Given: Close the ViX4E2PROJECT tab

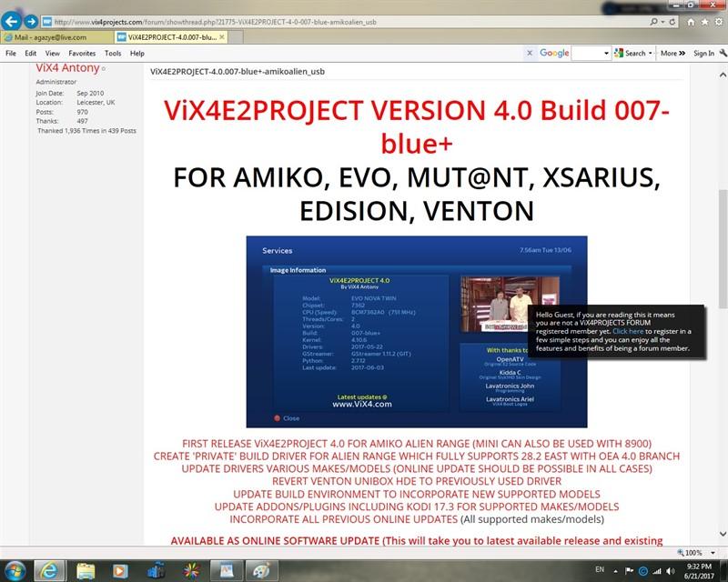Looking at the screenshot, I should pyautogui.click(x=222, y=37).
